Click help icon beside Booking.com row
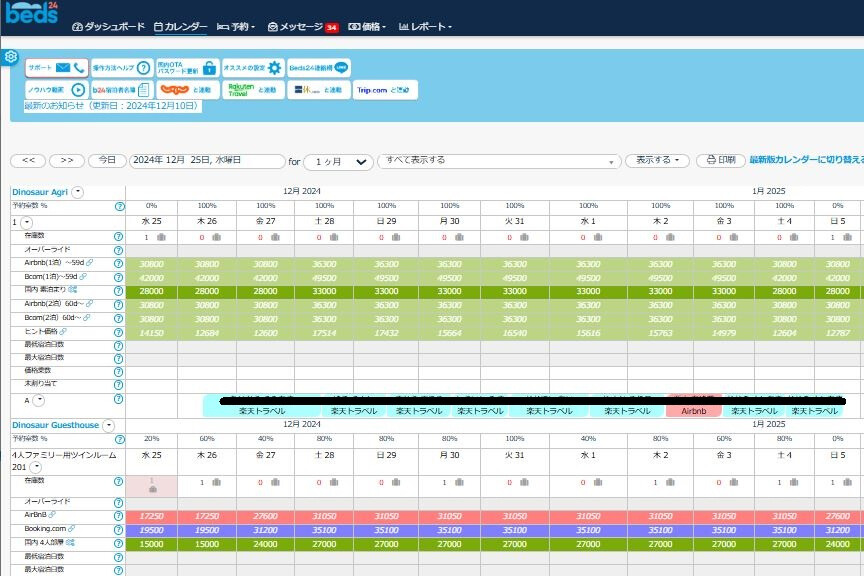Viewport: 864px width, 576px height. coord(118,530)
